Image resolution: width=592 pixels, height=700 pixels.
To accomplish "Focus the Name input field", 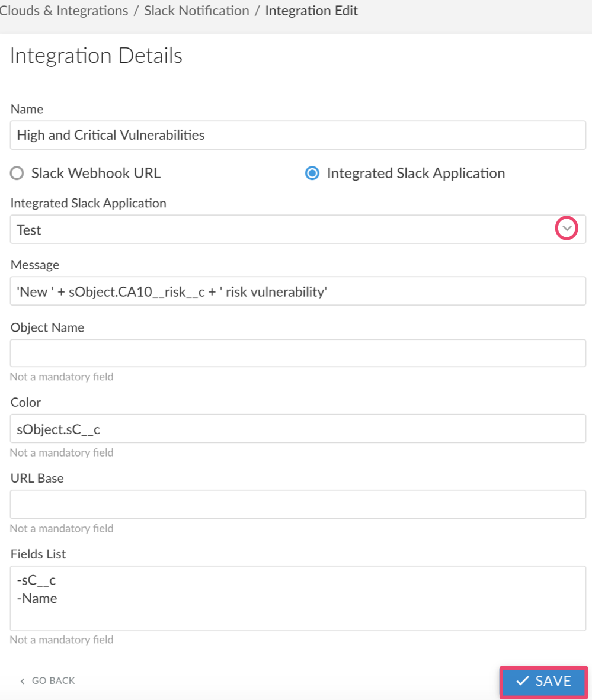I will pos(297,135).
